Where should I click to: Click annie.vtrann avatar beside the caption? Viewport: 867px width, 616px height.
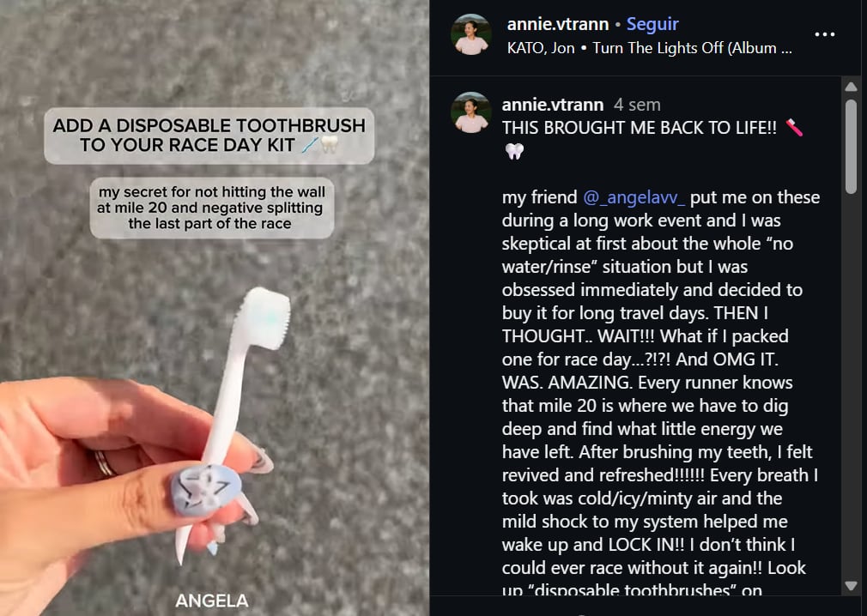[471, 112]
